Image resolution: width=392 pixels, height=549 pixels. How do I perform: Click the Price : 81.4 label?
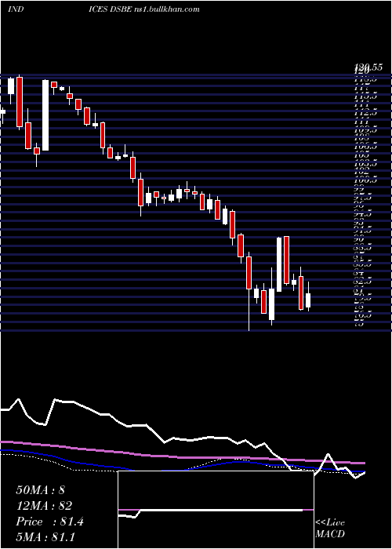[x=49, y=522]
